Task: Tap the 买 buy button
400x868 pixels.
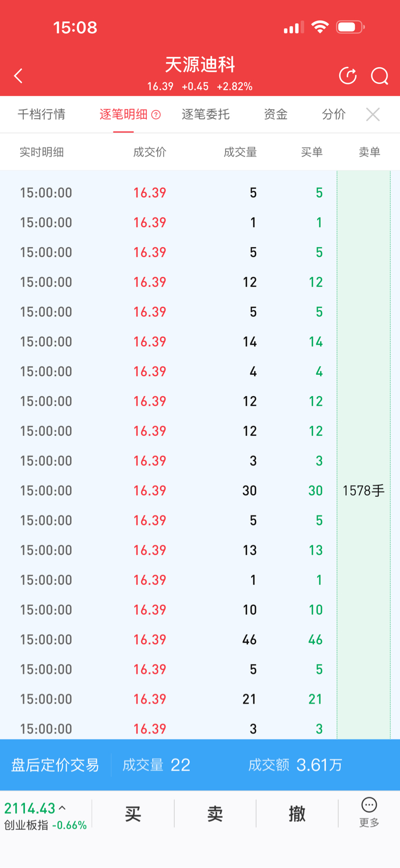Action: 133,813
